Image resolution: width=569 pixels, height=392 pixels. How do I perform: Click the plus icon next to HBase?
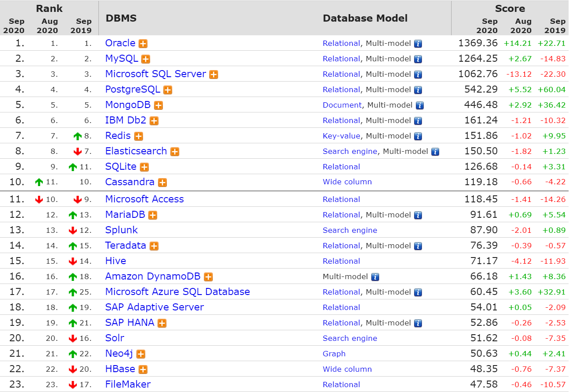[143, 370]
